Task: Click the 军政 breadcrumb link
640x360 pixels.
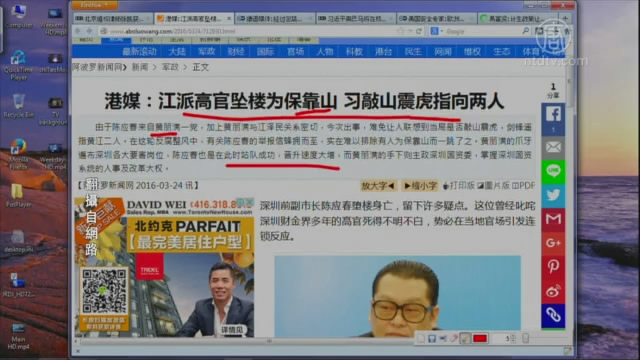Action: coord(170,67)
